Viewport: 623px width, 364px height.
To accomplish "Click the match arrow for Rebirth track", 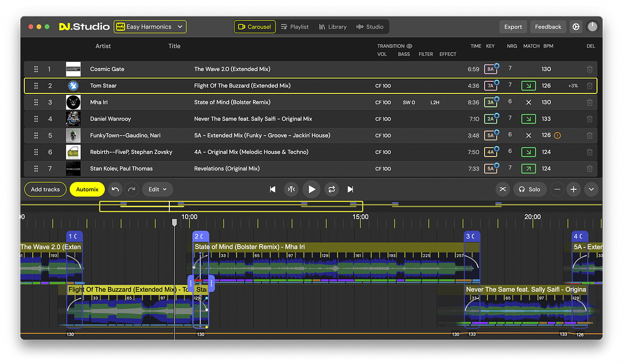I will point(528,152).
